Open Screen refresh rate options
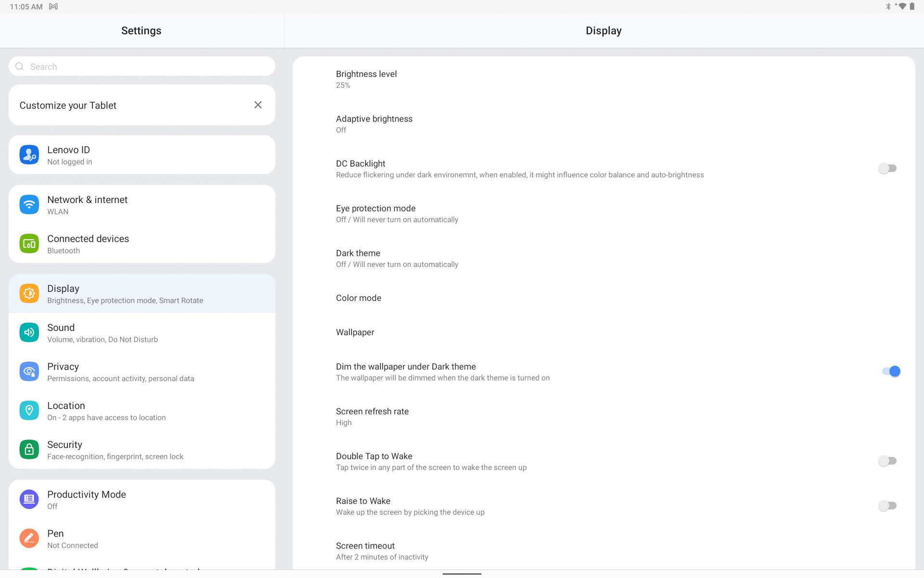Image resolution: width=924 pixels, height=578 pixels. click(372, 417)
